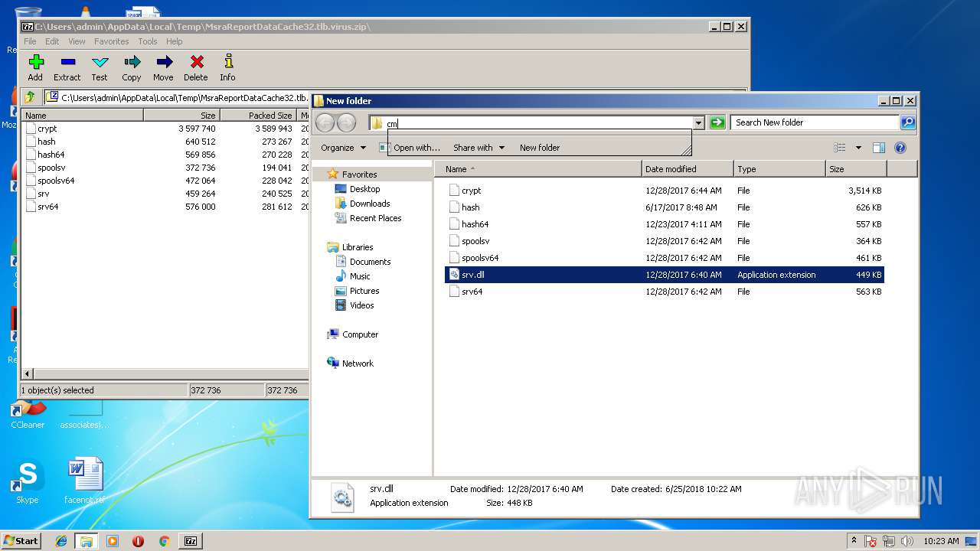
Task: Click the Info icon in 7-Zip toolbar
Action: click(x=227, y=67)
